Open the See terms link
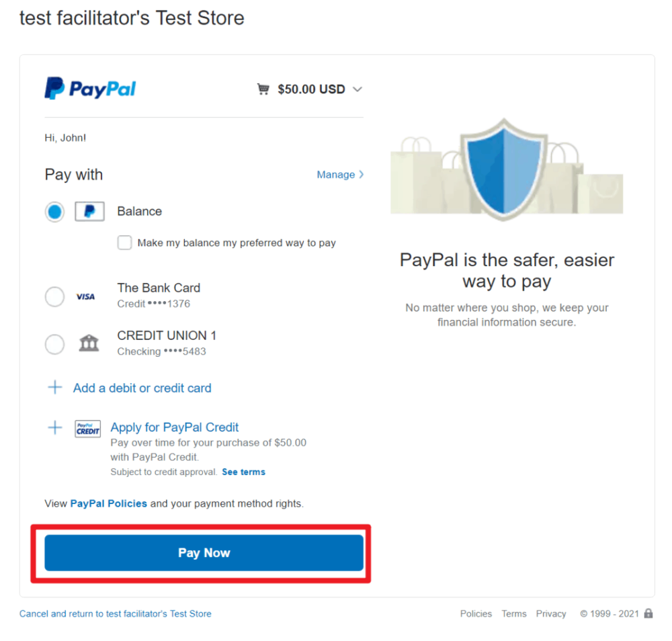672x641 pixels. (x=243, y=472)
